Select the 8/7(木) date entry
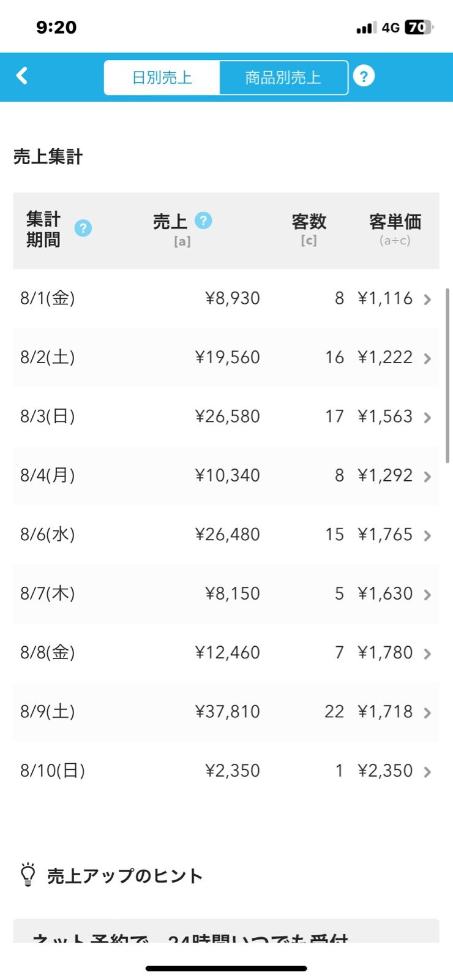Image resolution: width=453 pixels, height=980 pixels. coord(48,594)
